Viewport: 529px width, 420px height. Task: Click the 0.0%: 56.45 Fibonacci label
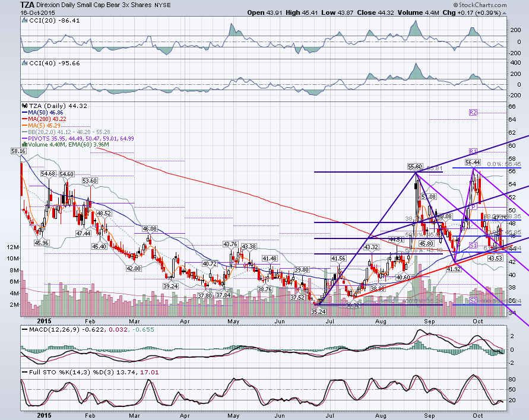(504, 164)
